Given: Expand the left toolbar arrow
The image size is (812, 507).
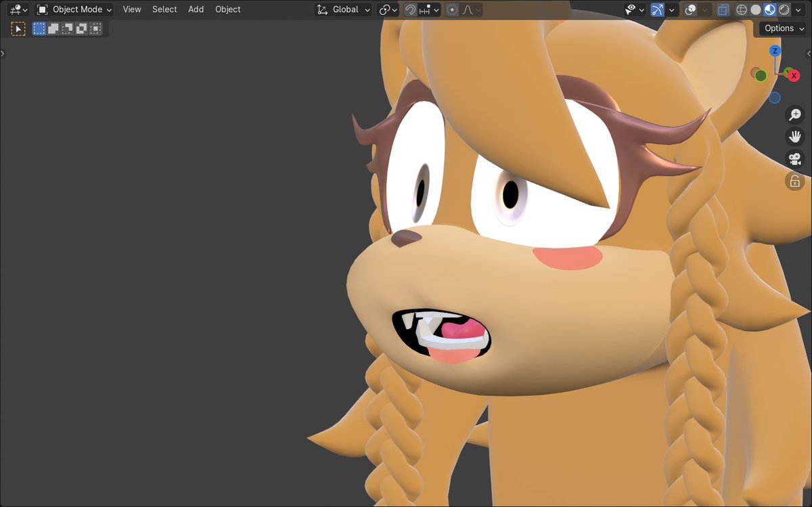Looking at the screenshot, I should [x=3, y=53].
